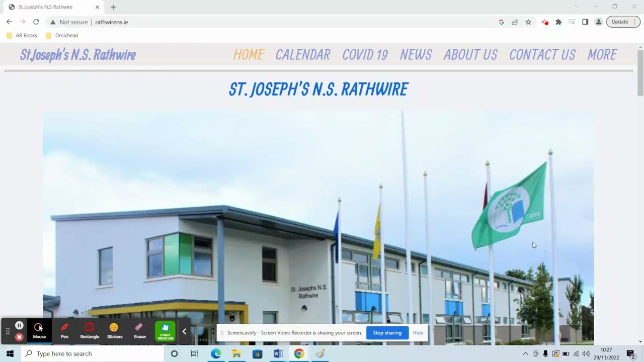Open the CONTACT US menu item
Image resolution: width=644 pixels, height=362 pixels.
pos(542,55)
